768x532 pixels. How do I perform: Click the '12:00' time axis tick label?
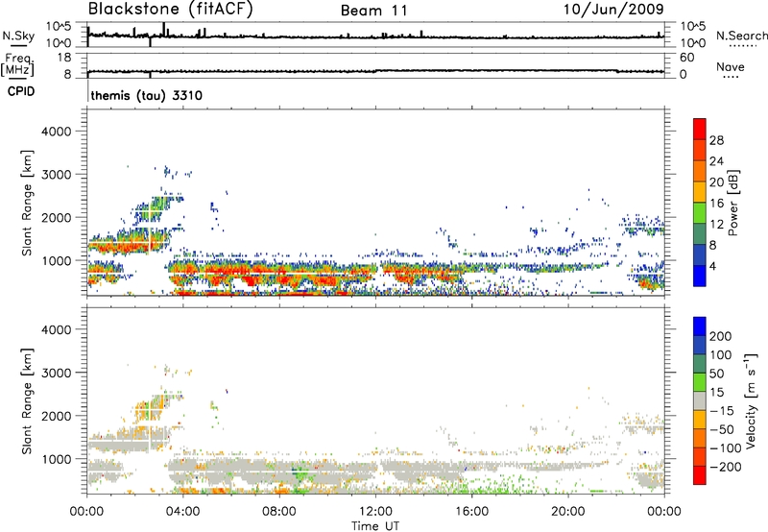point(375,512)
